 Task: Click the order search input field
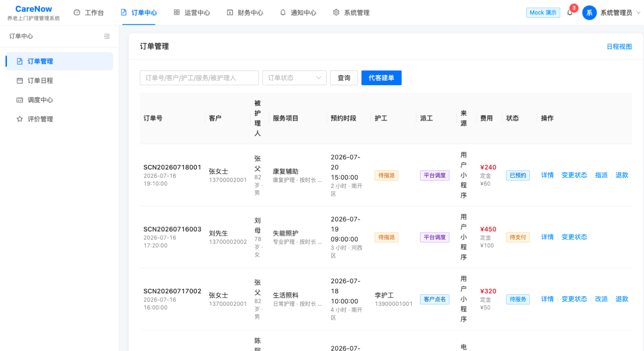click(199, 78)
